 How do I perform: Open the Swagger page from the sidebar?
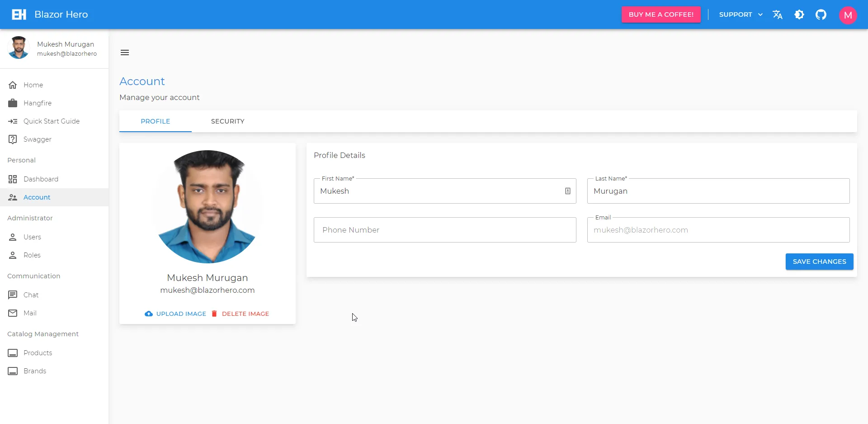(x=37, y=139)
